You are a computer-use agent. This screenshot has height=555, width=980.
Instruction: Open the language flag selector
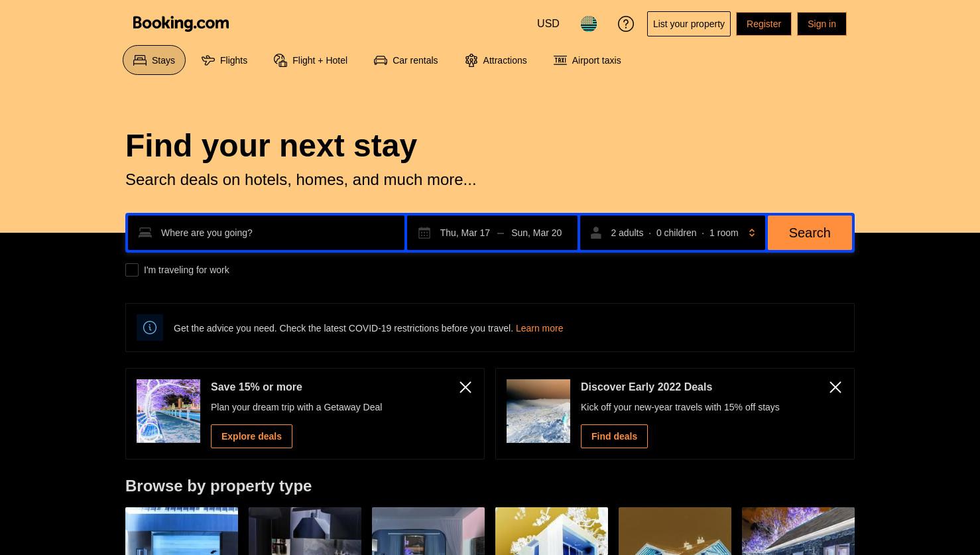(589, 24)
